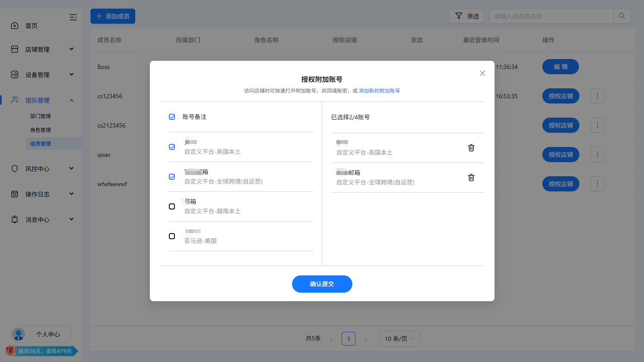The image size is (644, 362).
Task: Open the 10 条/页 page size dropdown
Action: click(399, 339)
